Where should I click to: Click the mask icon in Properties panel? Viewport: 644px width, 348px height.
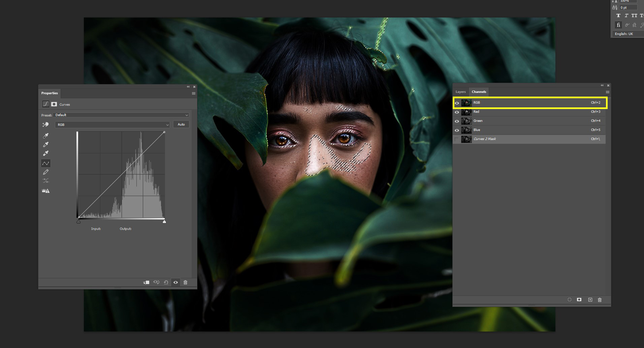tap(54, 104)
